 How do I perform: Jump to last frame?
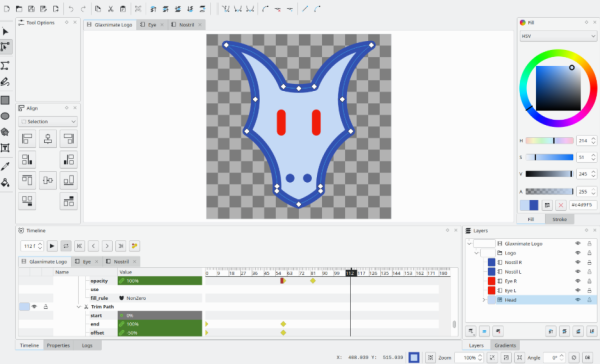coord(121,246)
